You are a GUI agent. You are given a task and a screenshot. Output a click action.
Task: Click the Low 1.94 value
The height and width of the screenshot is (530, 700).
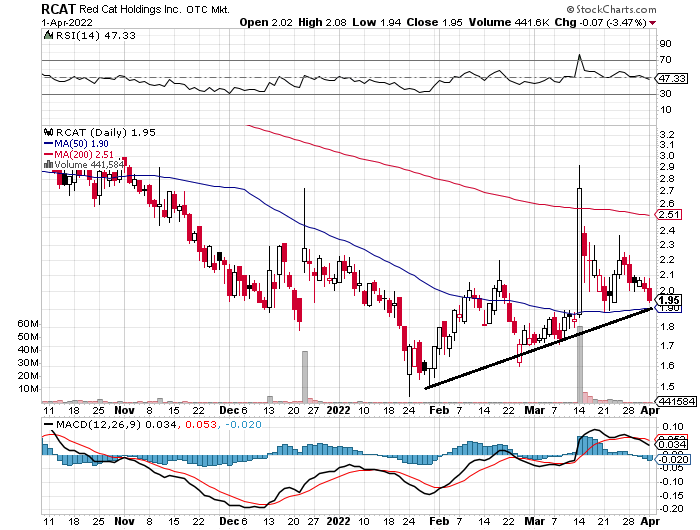376,22
